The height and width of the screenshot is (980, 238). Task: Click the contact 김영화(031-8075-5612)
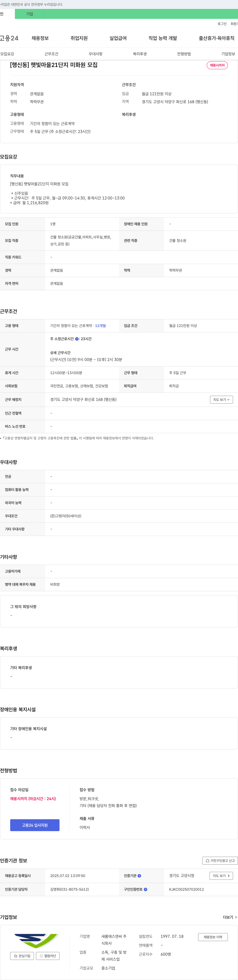coord(70,889)
